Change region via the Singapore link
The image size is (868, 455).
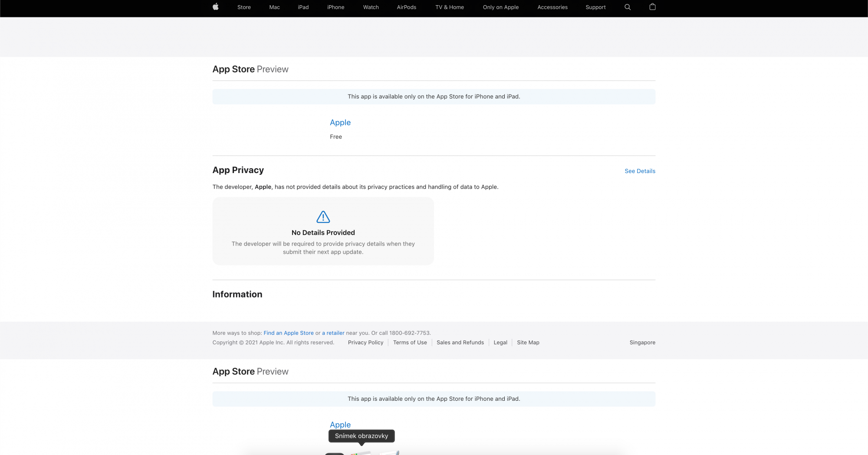pyautogui.click(x=642, y=343)
